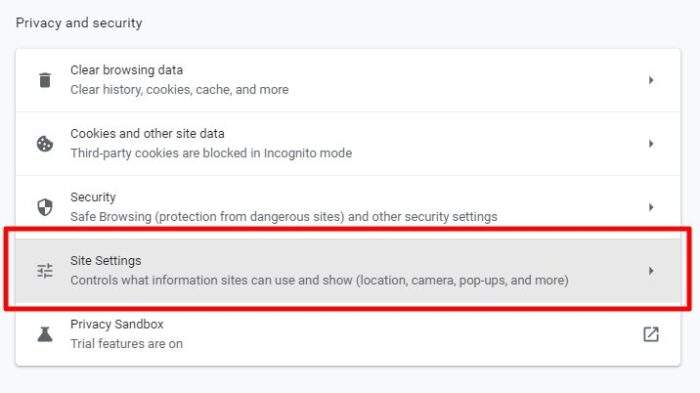Click the Site Settings sliders icon
This screenshot has width=700, height=393.
click(x=45, y=271)
